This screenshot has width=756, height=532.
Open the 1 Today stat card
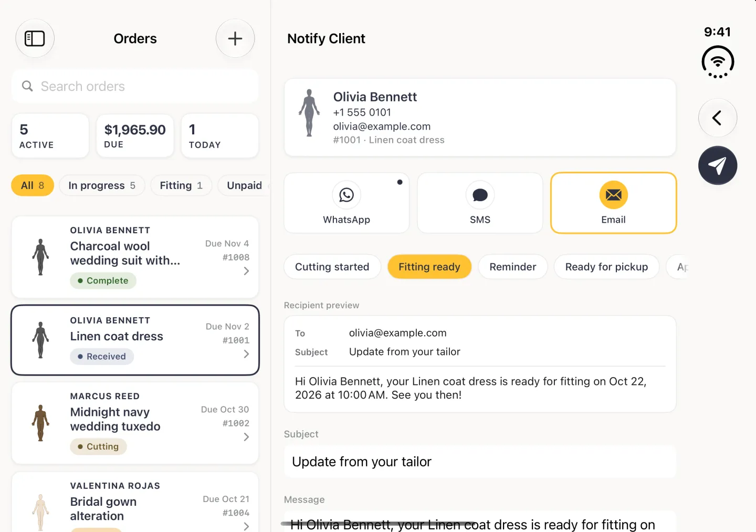click(220, 135)
